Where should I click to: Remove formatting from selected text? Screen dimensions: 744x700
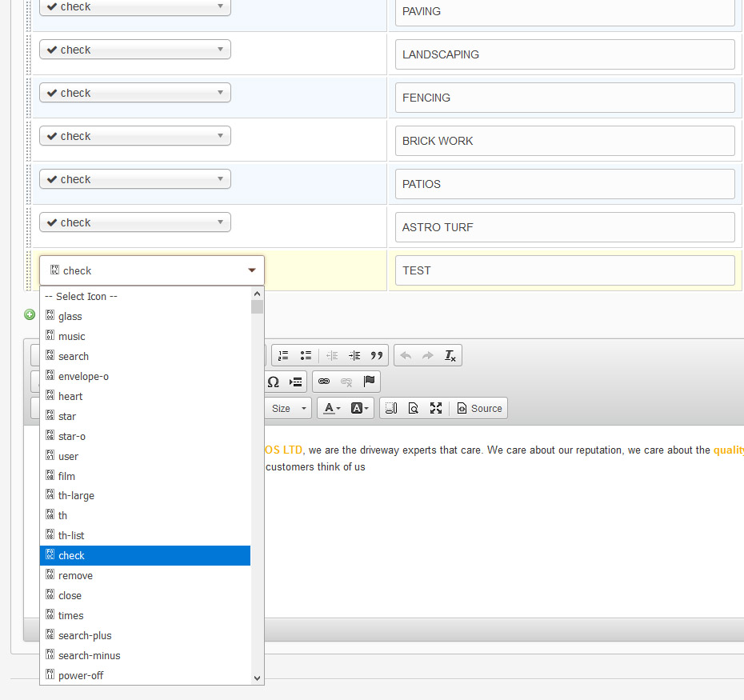450,355
